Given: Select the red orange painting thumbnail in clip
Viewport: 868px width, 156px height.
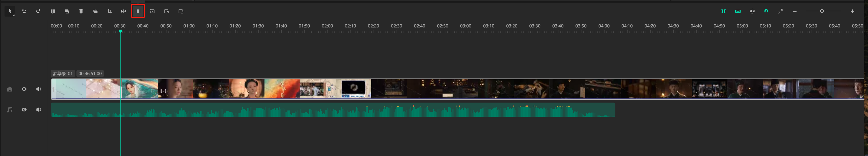Looking at the screenshot, I should (282, 89).
